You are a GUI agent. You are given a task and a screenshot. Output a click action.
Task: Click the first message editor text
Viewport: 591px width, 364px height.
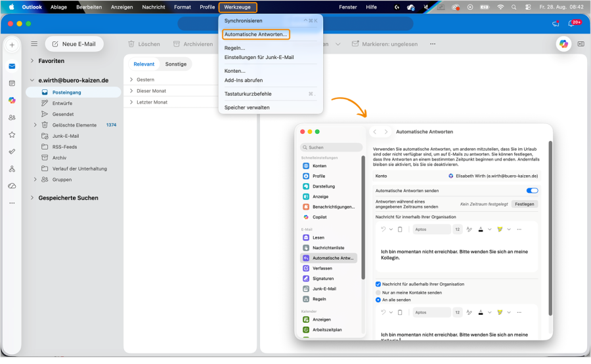pos(454,255)
